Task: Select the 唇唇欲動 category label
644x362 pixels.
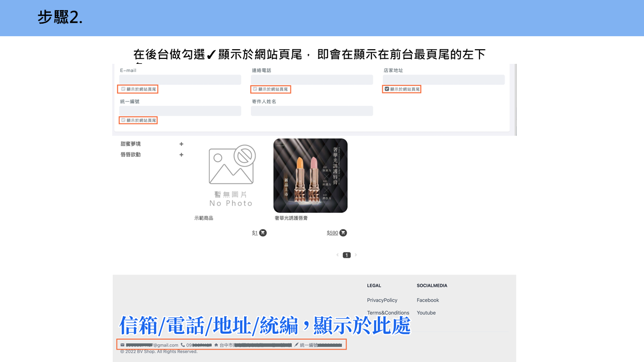Action: point(131,155)
